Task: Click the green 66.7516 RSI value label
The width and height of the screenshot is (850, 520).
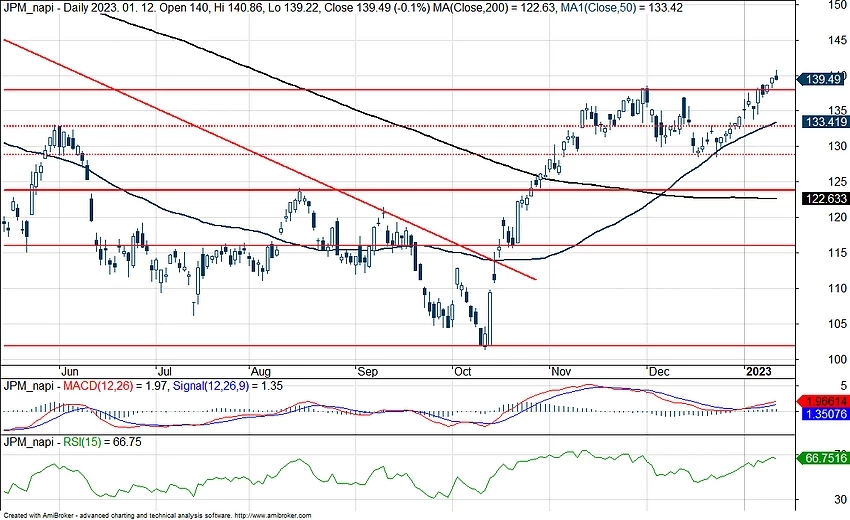Action: 825,458
